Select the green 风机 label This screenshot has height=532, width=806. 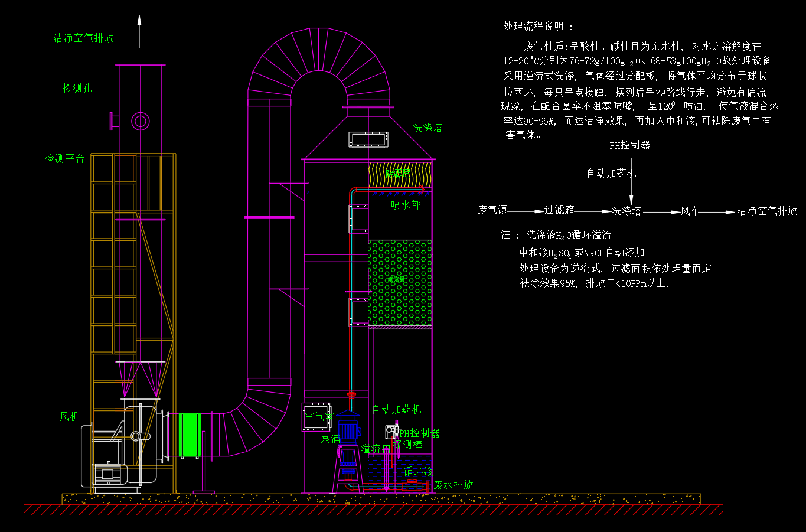[69, 416]
